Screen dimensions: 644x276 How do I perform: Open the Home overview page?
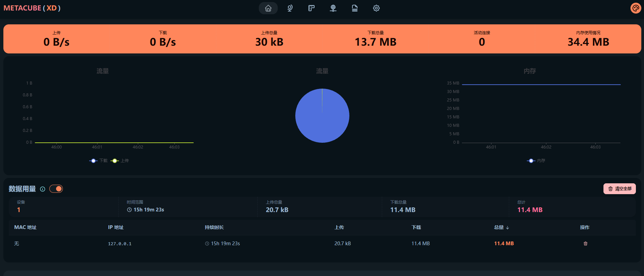pyautogui.click(x=268, y=8)
